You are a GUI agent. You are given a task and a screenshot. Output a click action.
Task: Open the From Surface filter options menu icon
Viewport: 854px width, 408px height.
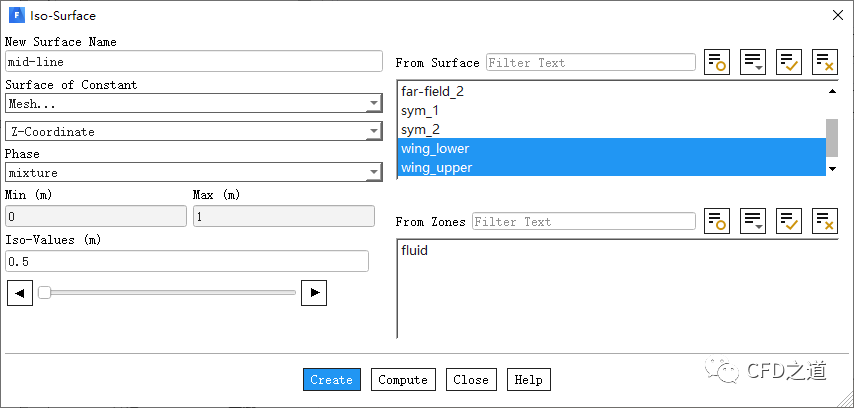coord(753,62)
